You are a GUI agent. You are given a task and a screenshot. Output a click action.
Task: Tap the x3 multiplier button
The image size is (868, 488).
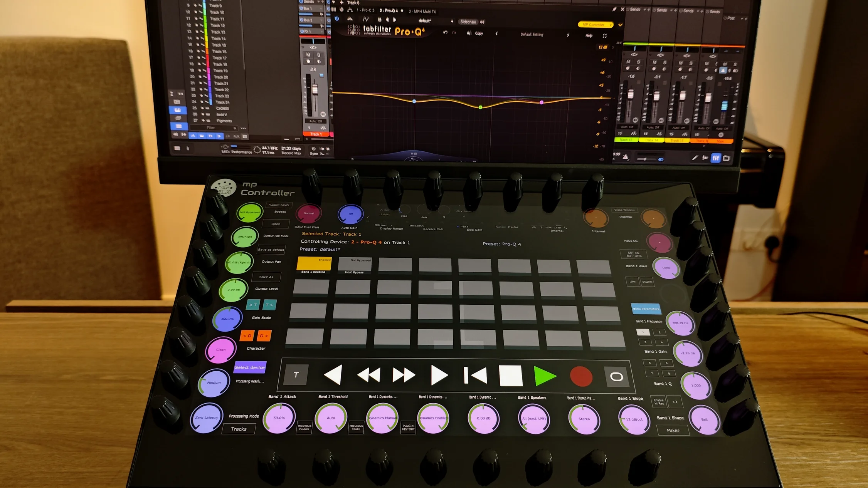[x=675, y=402]
